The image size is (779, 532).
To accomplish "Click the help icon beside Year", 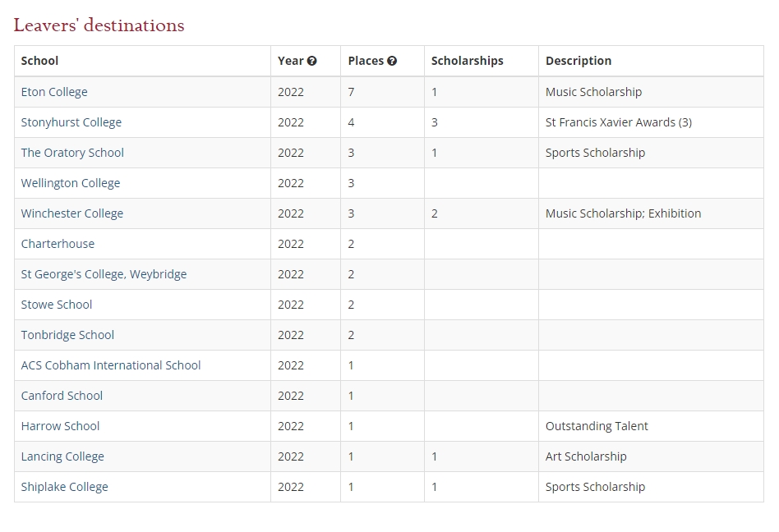I will (x=312, y=61).
